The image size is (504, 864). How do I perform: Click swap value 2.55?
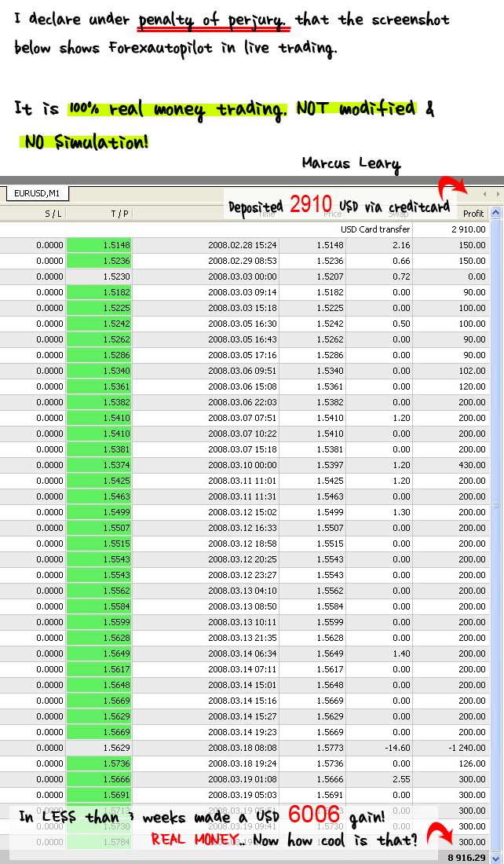click(401, 778)
